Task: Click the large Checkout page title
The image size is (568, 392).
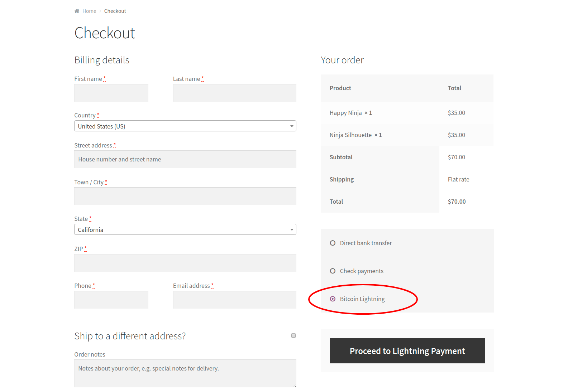Action: coord(105,33)
